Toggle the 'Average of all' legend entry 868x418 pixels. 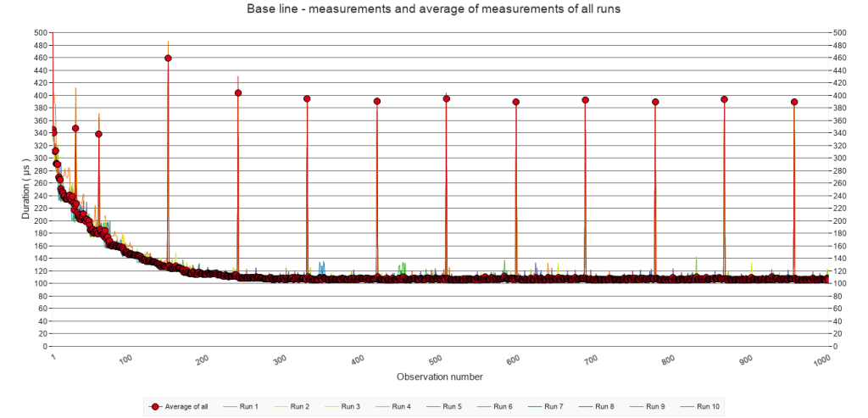185,407
